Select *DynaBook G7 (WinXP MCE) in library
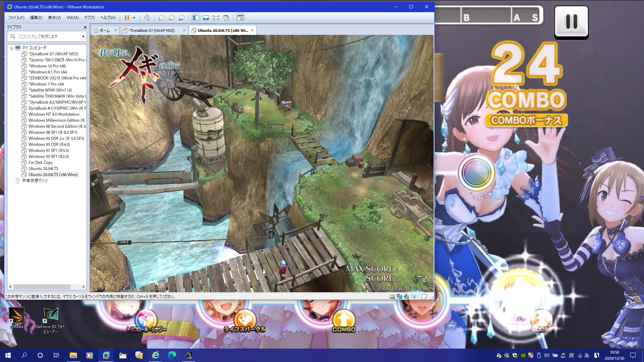 pyautogui.click(x=53, y=54)
